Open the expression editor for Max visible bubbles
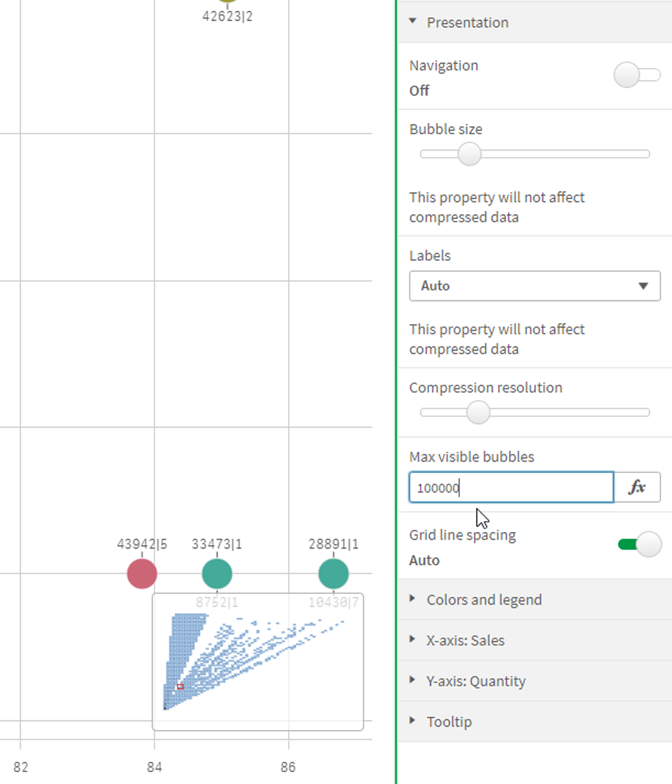 tap(638, 487)
